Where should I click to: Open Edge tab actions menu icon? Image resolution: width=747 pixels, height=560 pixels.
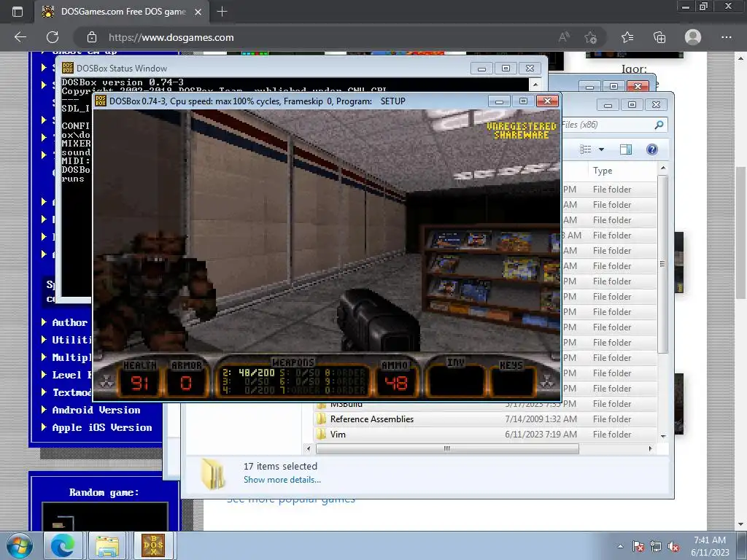pos(18,12)
